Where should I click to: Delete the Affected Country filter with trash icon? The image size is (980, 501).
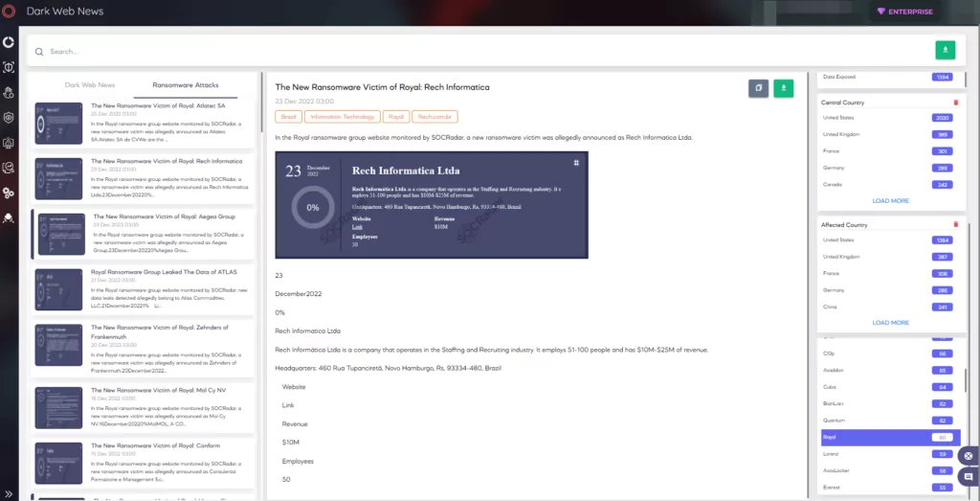[x=955, y=224]
